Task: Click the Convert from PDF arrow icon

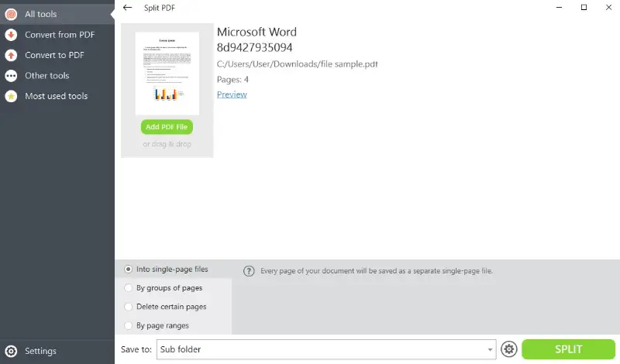Action: [x=11, y=35]
